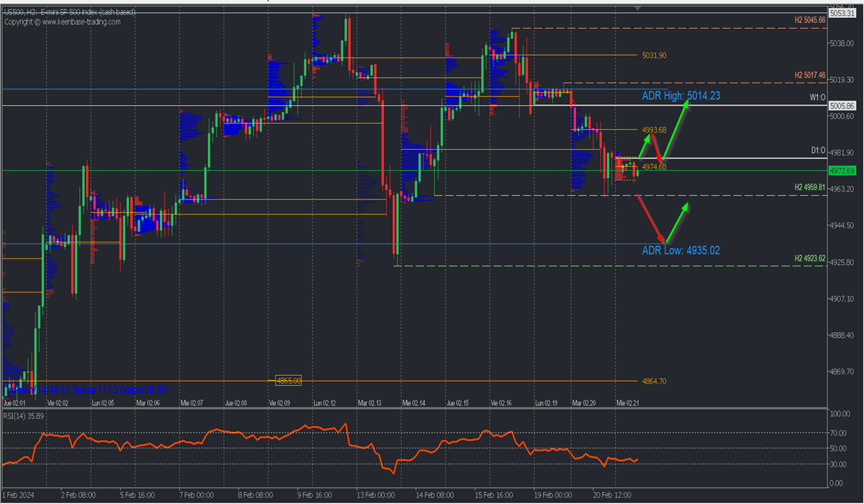Viewport: 864px width, 504px height.
Task: Click the 5053.31 price tag on axis
Action: pos(841,13)
